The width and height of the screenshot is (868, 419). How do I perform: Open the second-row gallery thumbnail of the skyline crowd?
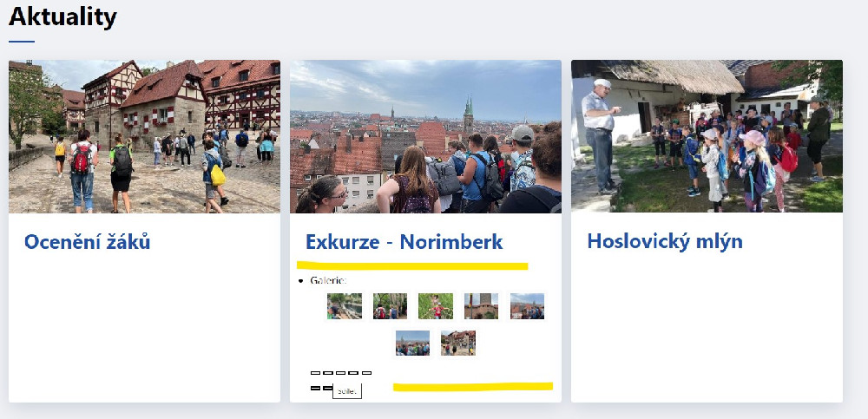(412, 344)
